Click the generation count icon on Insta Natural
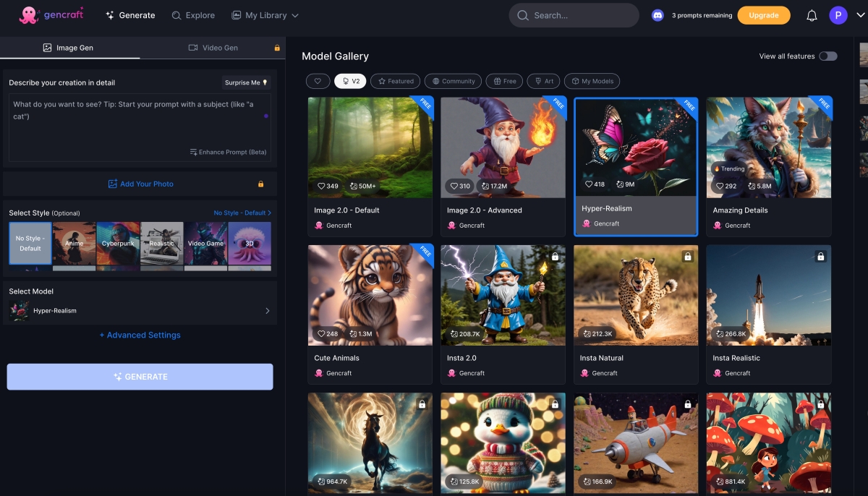 (x=587, y=333)
